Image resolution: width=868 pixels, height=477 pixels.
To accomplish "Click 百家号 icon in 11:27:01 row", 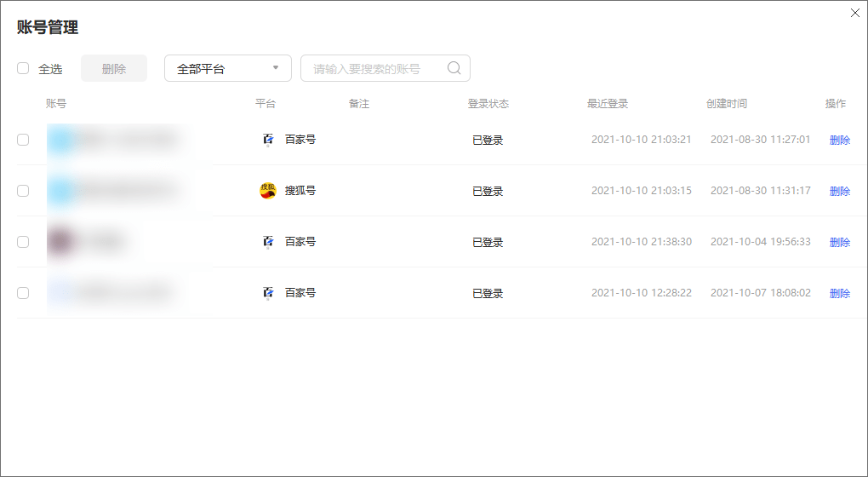I will pos(268,140).
